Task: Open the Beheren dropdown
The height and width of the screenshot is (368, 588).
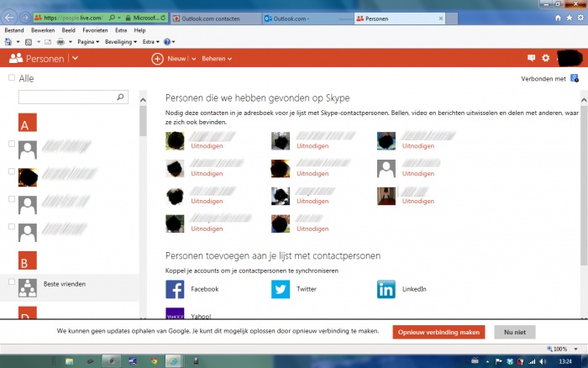Action: click(217, 59)
